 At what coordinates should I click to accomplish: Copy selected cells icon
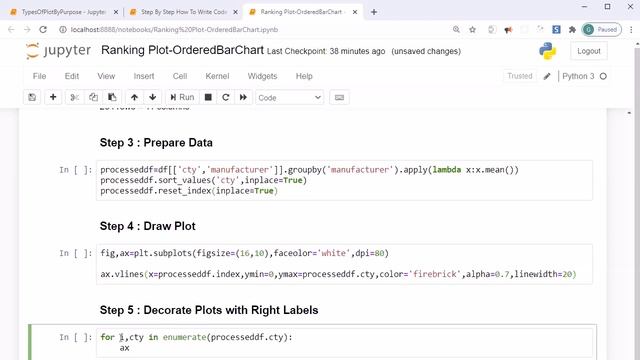pos(93,98)
